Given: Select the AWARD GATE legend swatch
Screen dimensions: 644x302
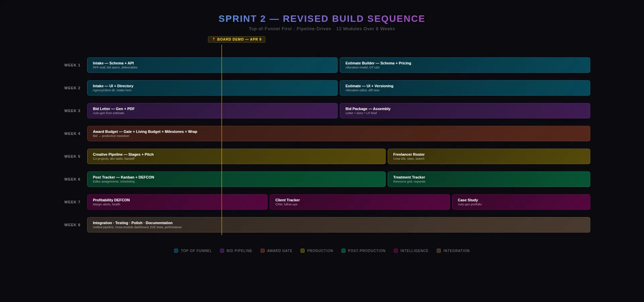Looking at the screenshot, I should point(263,251).
